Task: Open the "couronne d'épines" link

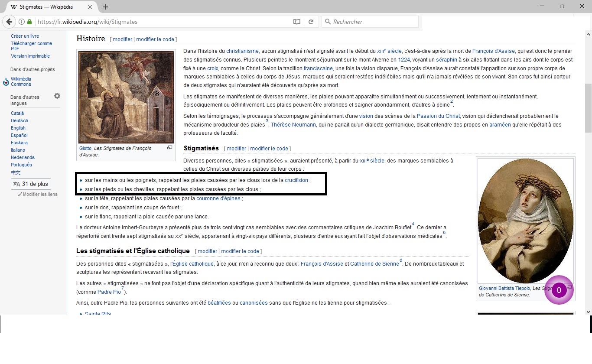Action: coord(218,198)
